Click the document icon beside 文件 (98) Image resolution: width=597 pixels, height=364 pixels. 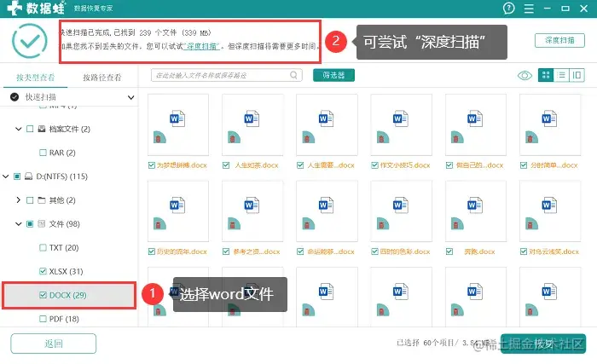tap(42, 224)
